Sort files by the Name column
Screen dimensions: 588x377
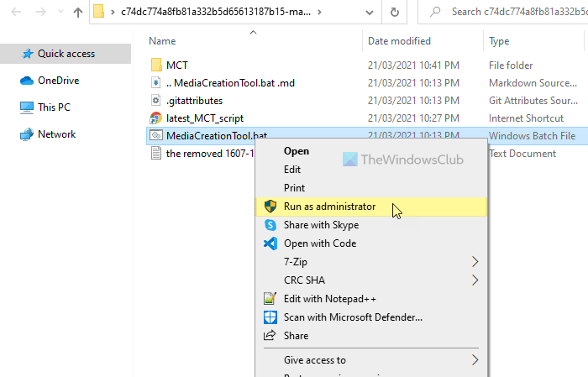click(x=162, y=41)
